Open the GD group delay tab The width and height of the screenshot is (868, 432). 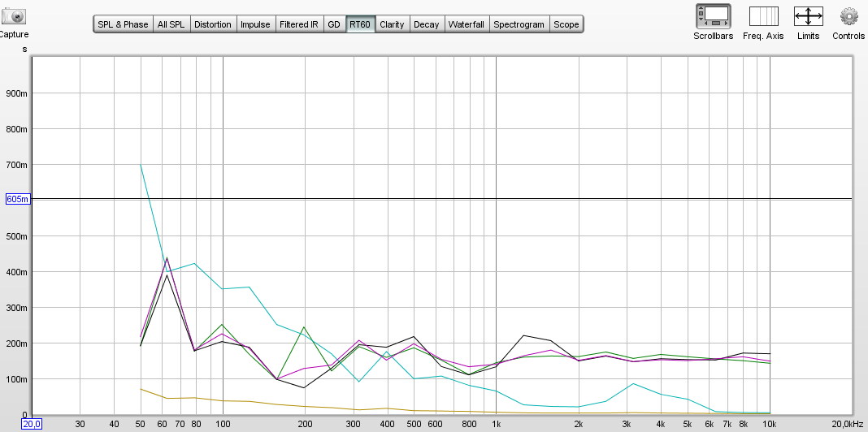[334, 24]
